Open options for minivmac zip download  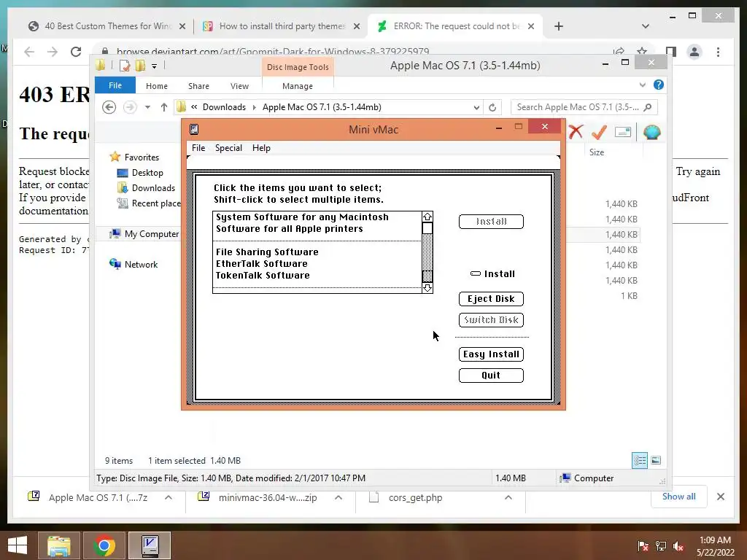pos(338,497)
